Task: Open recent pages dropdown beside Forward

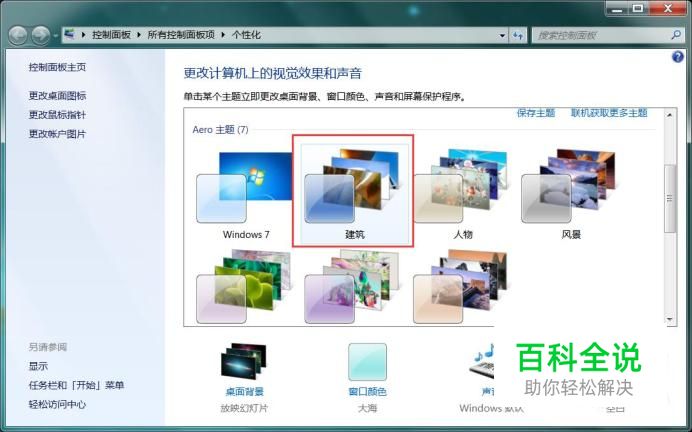Action: tap(56, 35)
